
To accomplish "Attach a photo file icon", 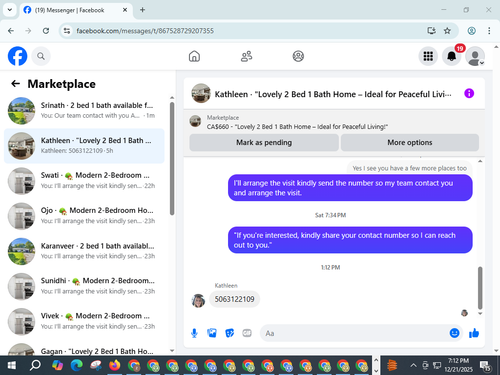I will pyautogui.click(x=212, y=333).
